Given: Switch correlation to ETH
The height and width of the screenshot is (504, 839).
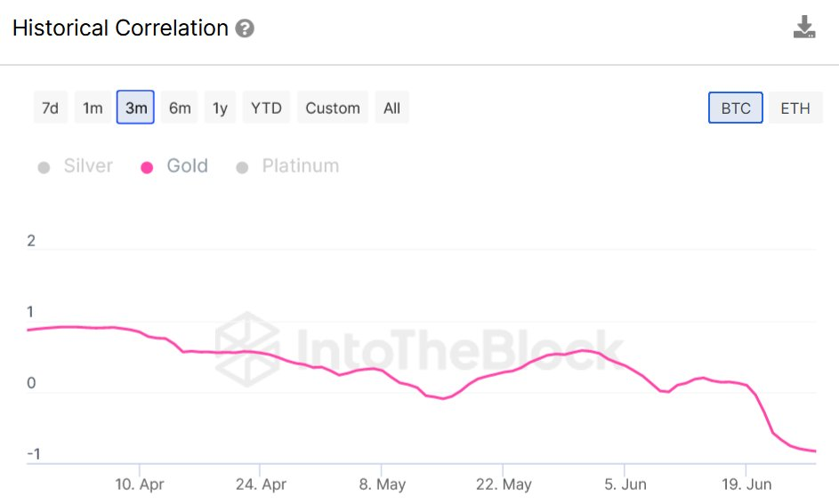Looking at the screenshot, I should click(x=795, y=108).
